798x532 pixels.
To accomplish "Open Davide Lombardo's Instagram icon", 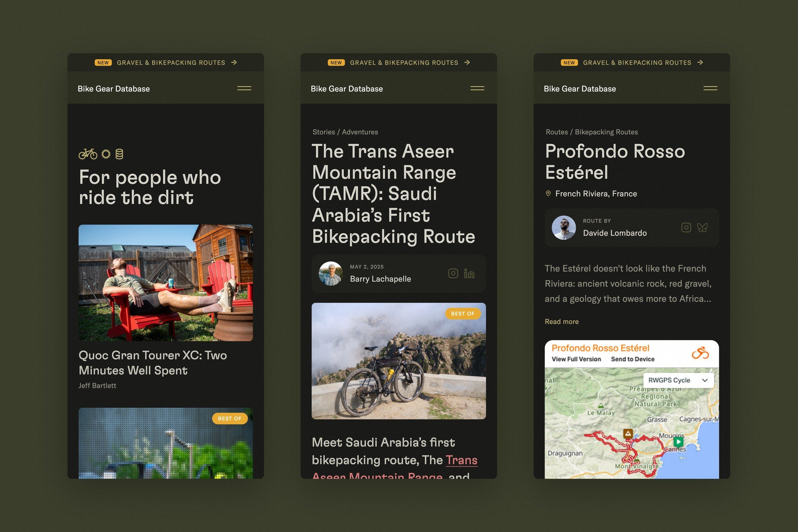I will click(x=686, y=227).
